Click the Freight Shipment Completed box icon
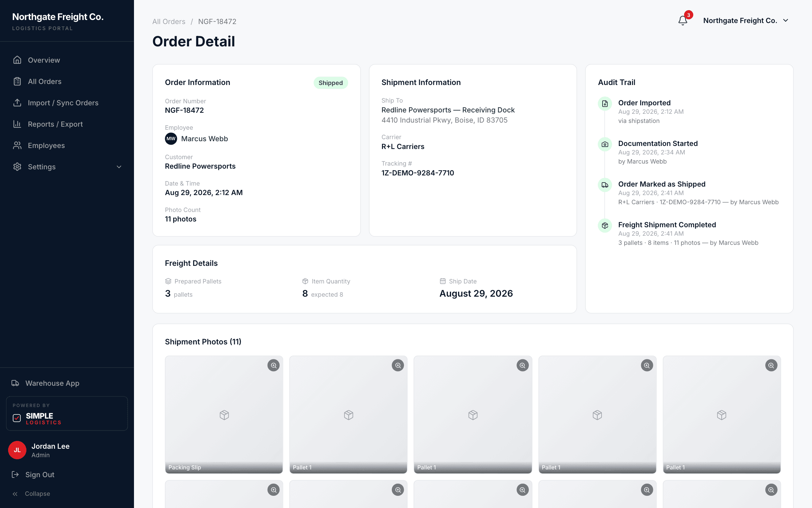The width and height of the screenshot is (812, 508). click(x=605, y=226)
